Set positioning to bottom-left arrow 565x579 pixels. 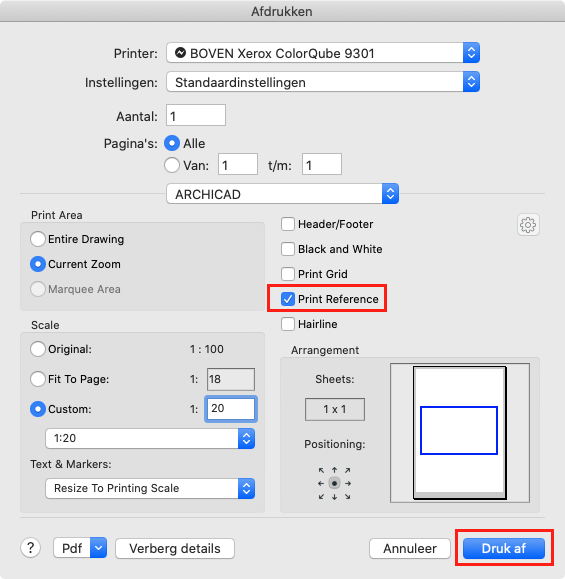pyautogui.click(x=321, y=497)
